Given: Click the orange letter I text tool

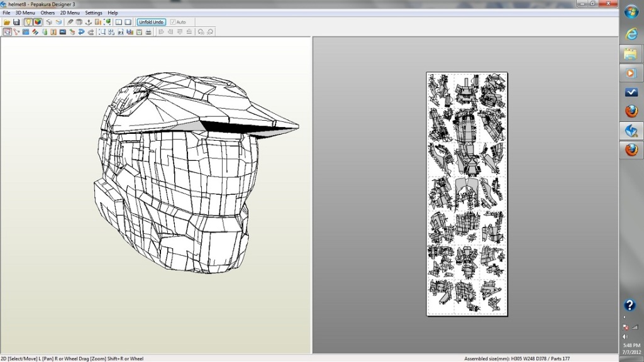Looking at the screenshot, I should coord(53,31).
